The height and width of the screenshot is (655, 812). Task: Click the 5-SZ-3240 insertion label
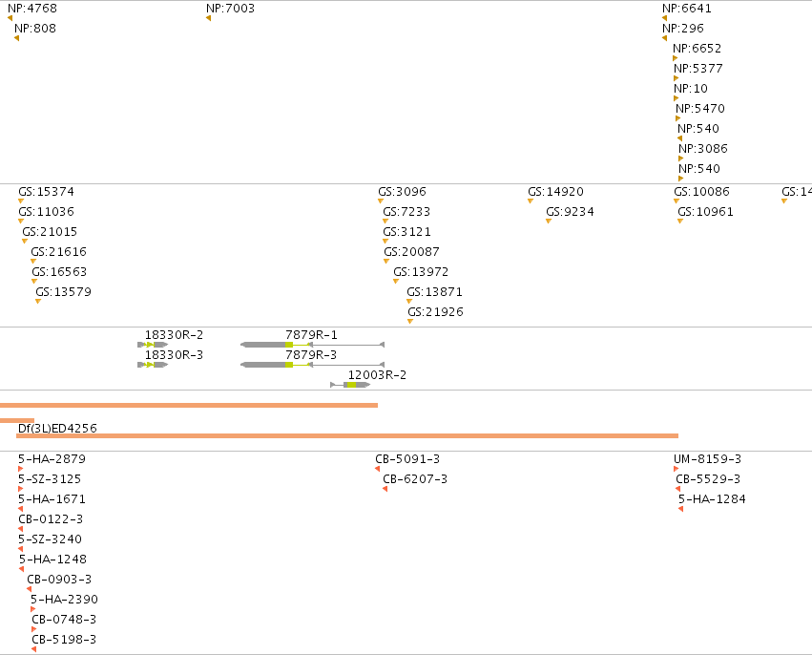tap(50, 539)
